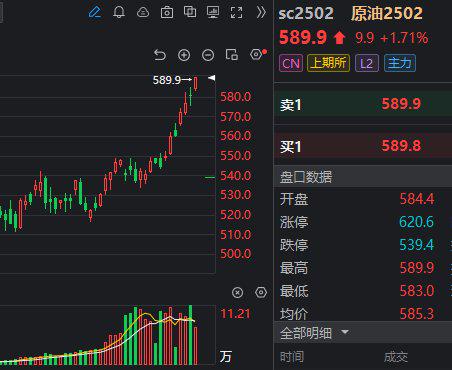
Task: Take a chart snapshot with camera icon
Action: pyautogui.click(x=167, y=12)
